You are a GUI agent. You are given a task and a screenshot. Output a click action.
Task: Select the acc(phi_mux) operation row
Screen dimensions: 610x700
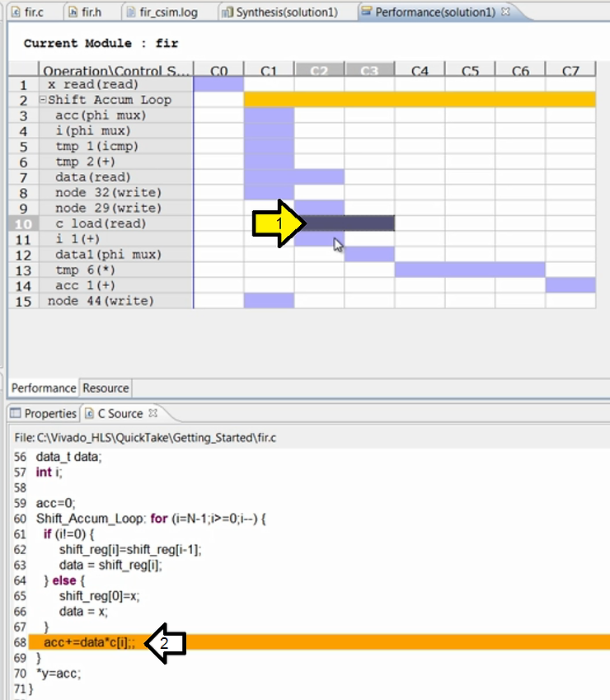116,115
